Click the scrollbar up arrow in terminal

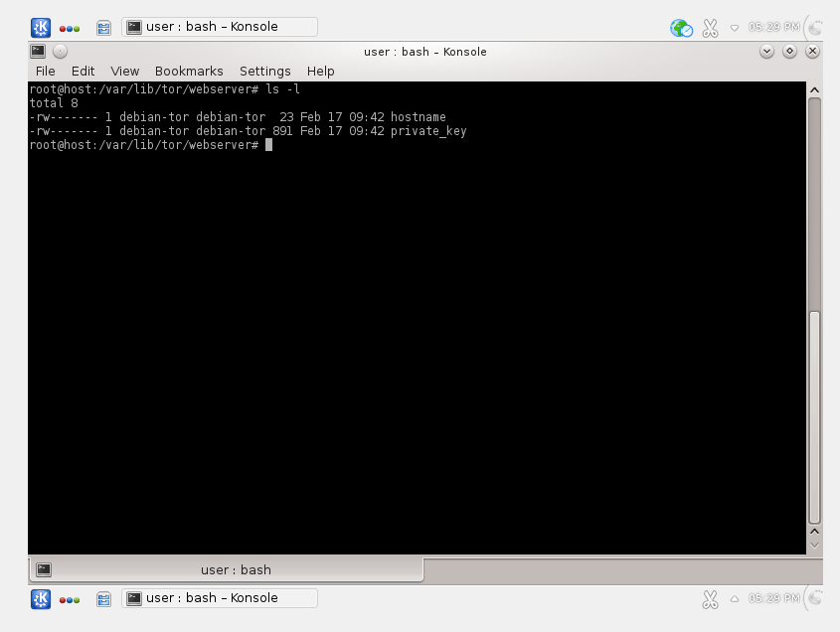tap(814, 89)
